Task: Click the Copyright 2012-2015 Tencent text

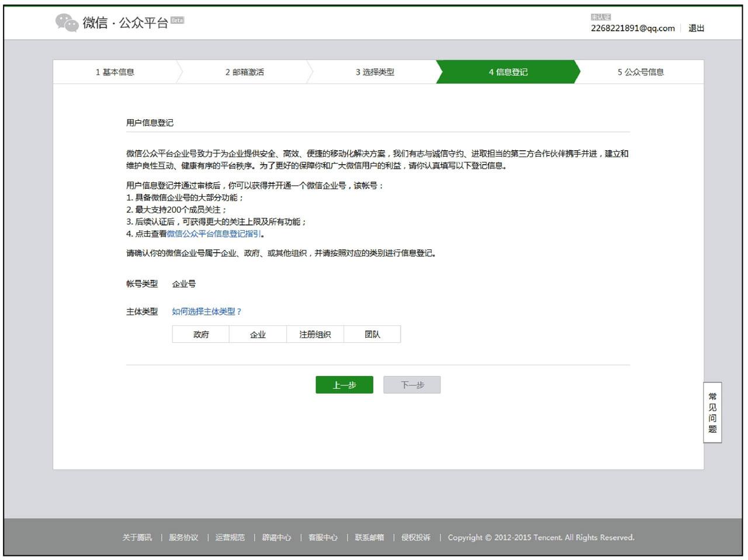Action: click(541, 537)
